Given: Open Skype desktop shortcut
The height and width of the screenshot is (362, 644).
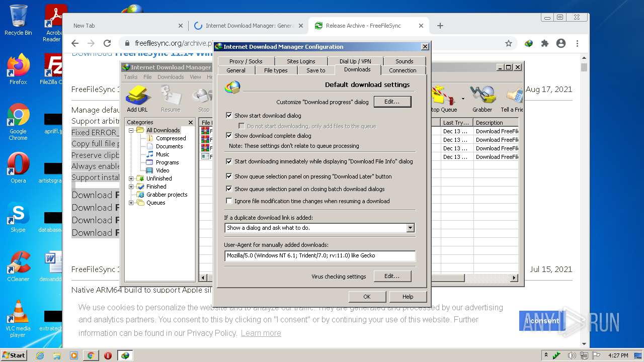Looking at the screenshot, I should (x=18, y=218).
